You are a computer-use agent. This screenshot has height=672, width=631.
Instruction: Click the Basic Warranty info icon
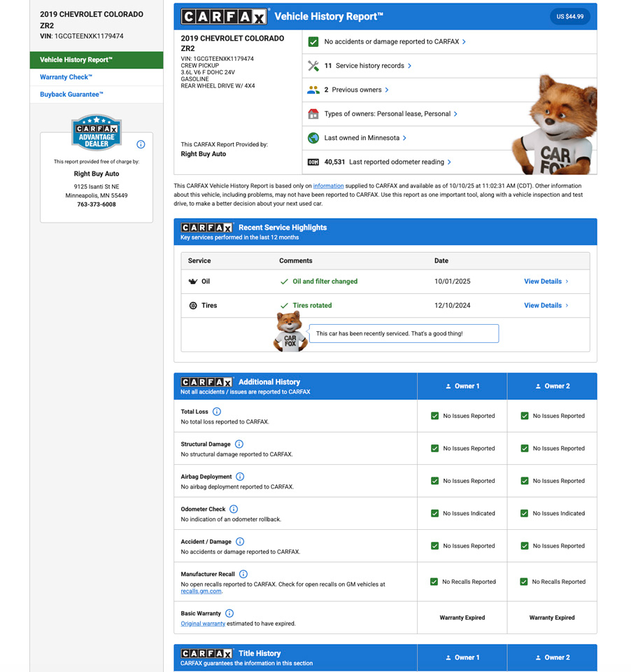229,613
